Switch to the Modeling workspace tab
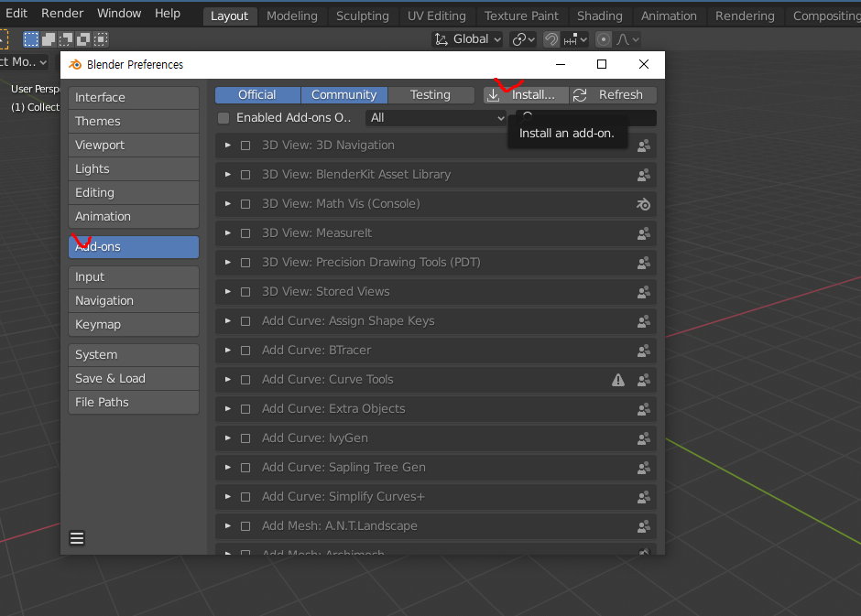This screenshot has width=861, height=616. [292, 16]
